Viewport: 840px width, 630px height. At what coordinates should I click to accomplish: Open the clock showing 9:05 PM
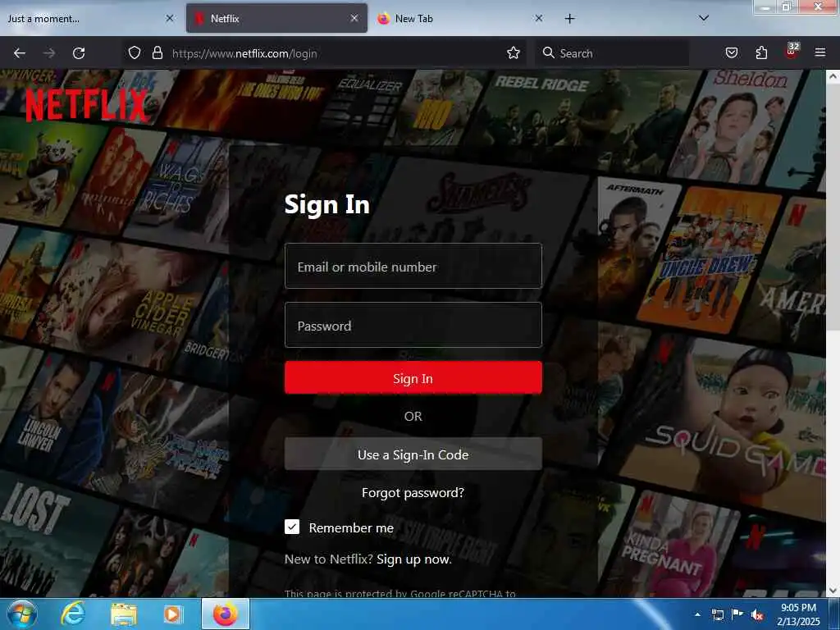[798, 614]
